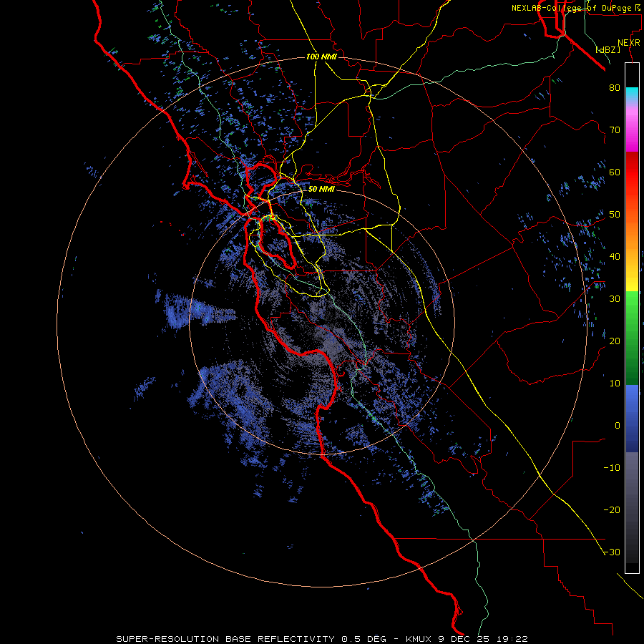Click the -30 value on the dBZ scale
The height and width of the screenshot is (644, 644).
tap(612, 552)
